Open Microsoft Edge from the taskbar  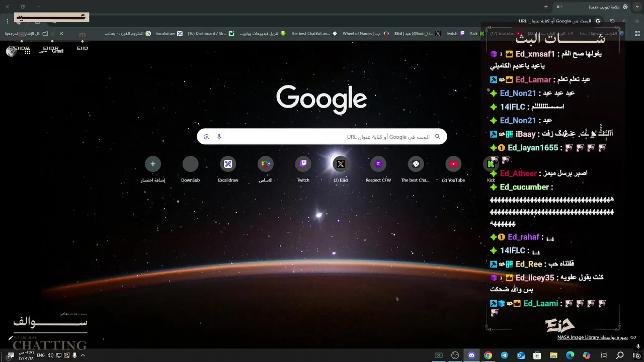[x=570, y=355]
